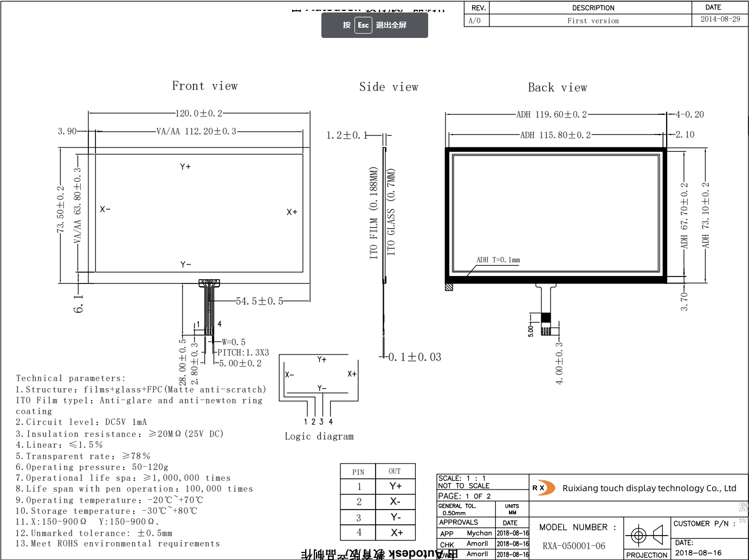This screenshot has width=749, height=560.
Task: Click the "ADH 73.10±0.2" vertical dimension
Action: coord(705,215)
